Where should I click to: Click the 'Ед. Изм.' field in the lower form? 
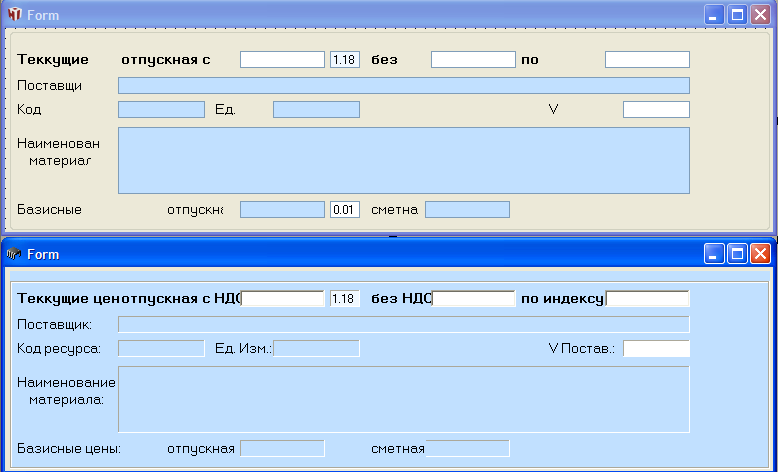point(316,348)
